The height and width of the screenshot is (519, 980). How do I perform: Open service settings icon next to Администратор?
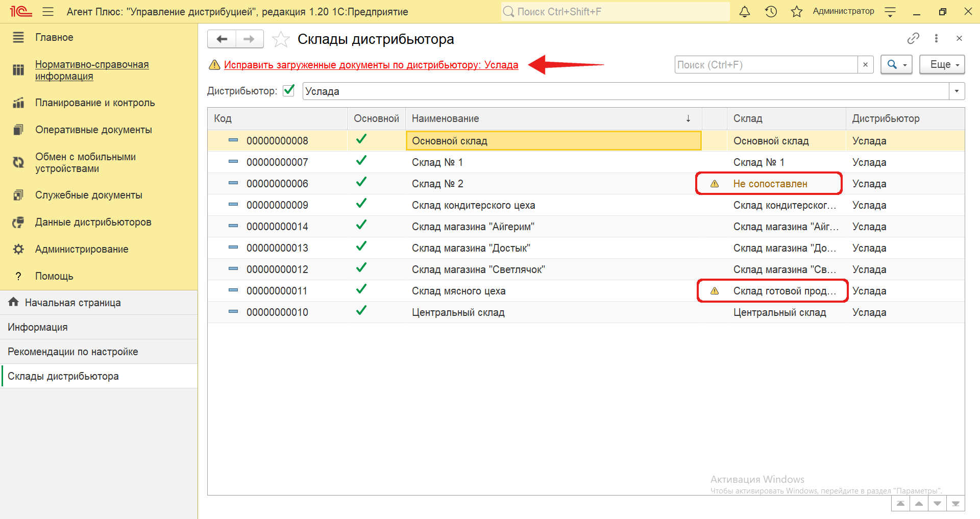tap(890, 11)
